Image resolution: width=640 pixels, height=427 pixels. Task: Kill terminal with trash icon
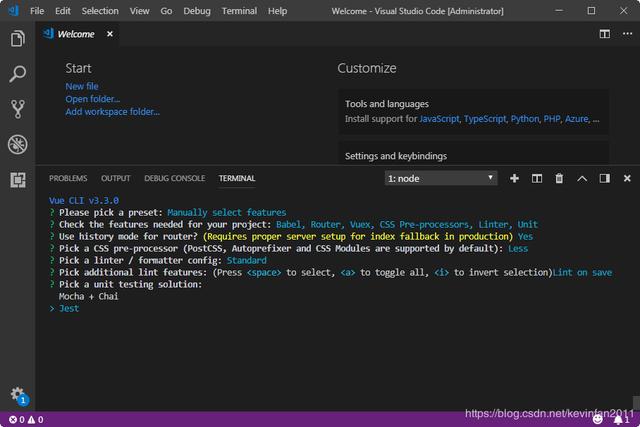[559, 178]
